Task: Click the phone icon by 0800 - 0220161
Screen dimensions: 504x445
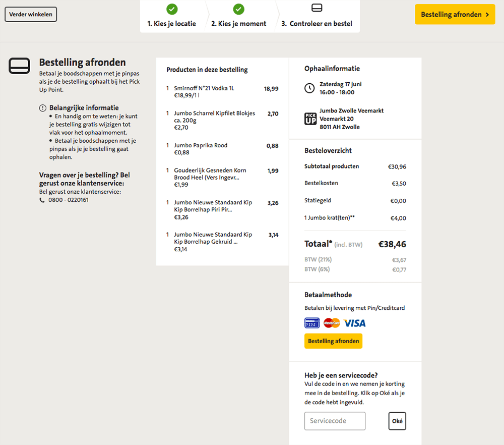Action: [x=42, y=200]
